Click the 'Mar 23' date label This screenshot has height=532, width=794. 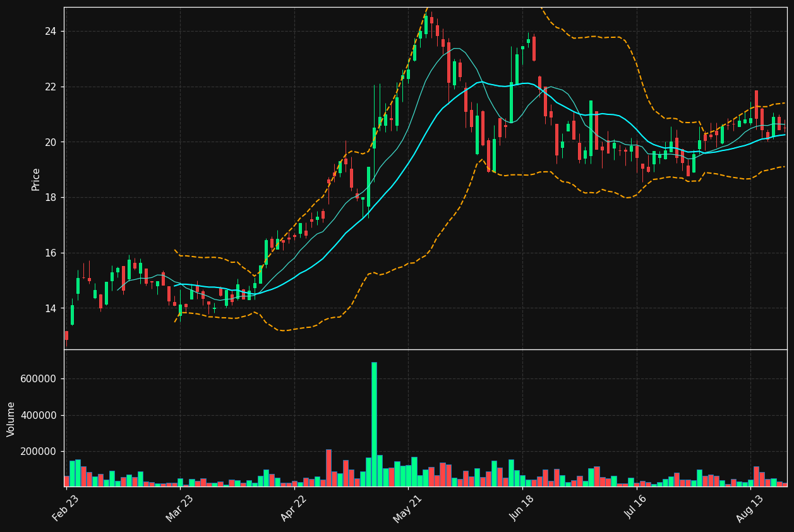tap(180, 507)
